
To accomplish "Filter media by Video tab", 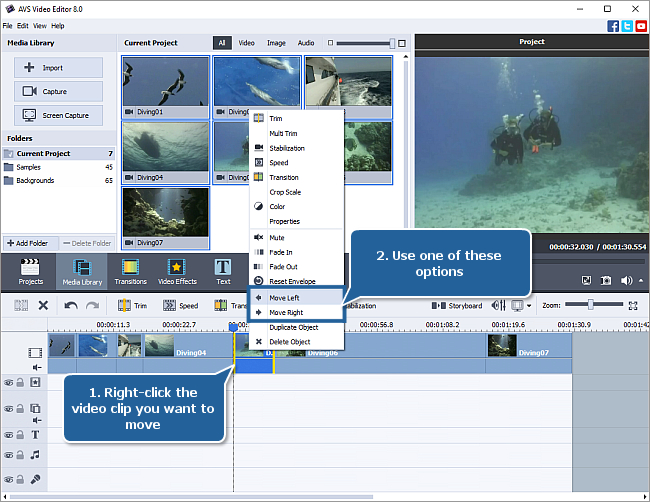I will tap(246, 43).
